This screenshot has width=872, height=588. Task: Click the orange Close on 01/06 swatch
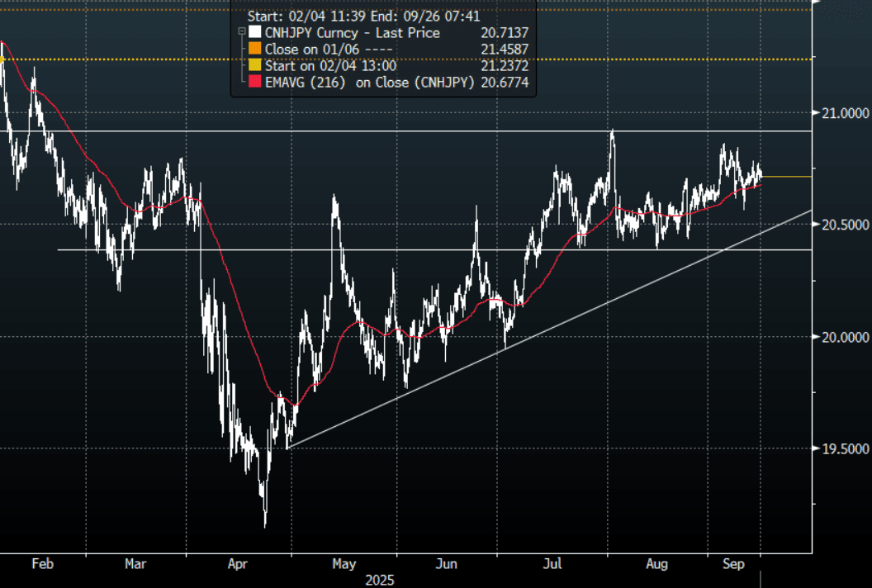click(x=254, y=49)
